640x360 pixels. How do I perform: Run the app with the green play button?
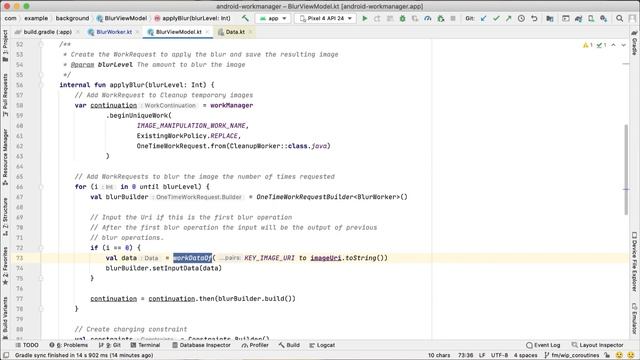click(x=364, y=18)
